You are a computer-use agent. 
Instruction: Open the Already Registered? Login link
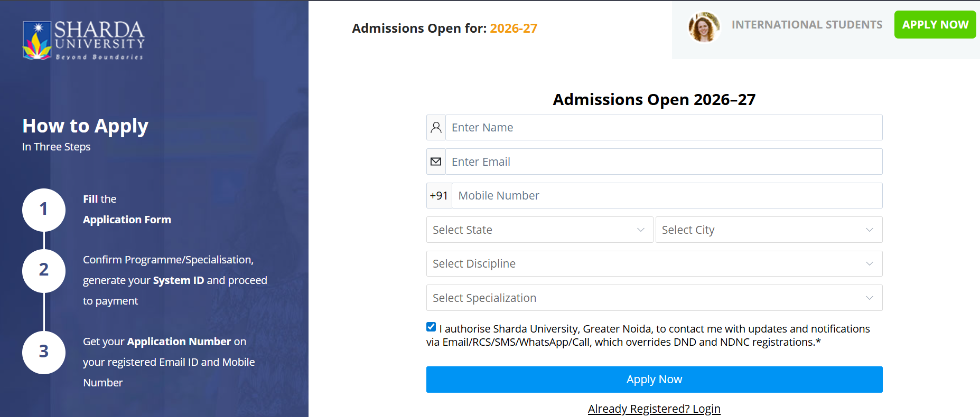[654, 409]
